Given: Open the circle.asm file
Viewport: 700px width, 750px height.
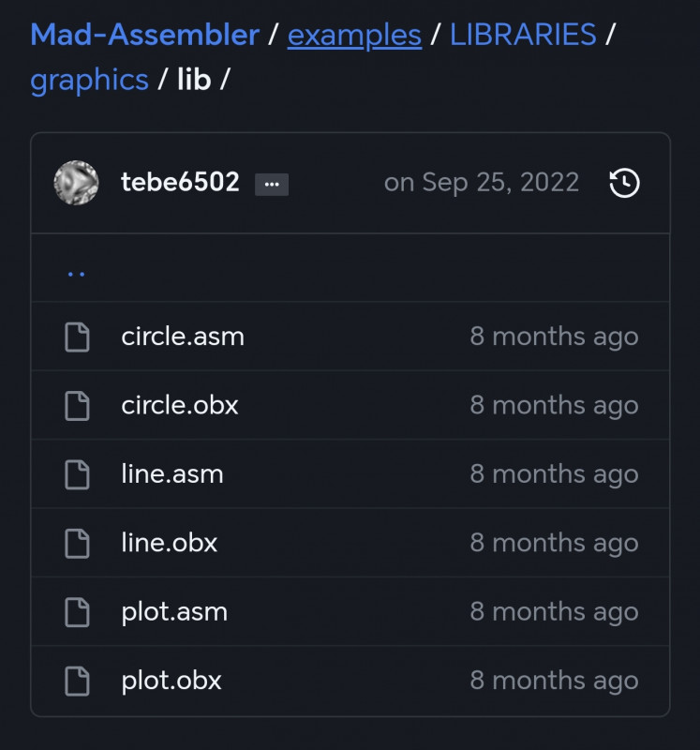Looking at the screenshot, I should click(183, 336).
